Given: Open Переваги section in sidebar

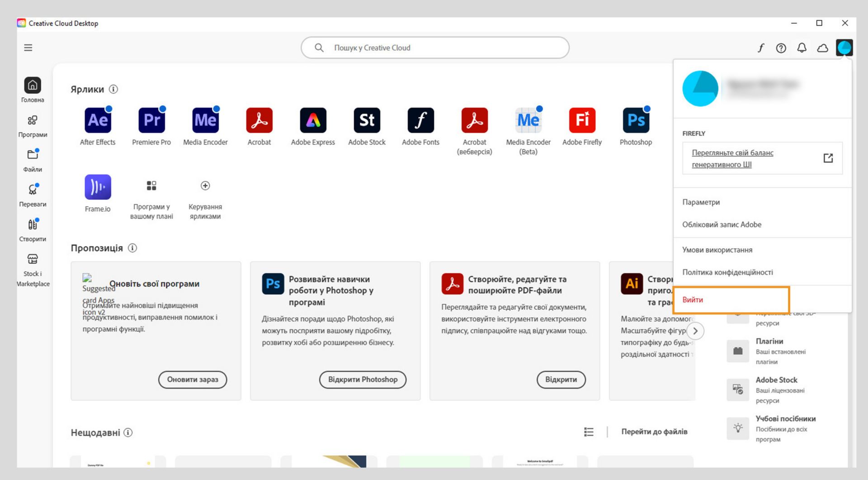Looking at the screenshot, I should click(33, 195).
